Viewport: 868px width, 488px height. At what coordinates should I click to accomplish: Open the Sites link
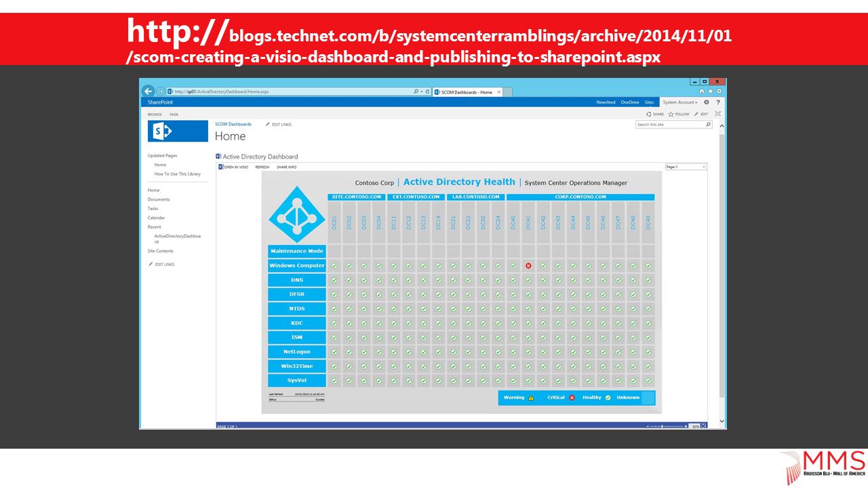click(649, 102)
